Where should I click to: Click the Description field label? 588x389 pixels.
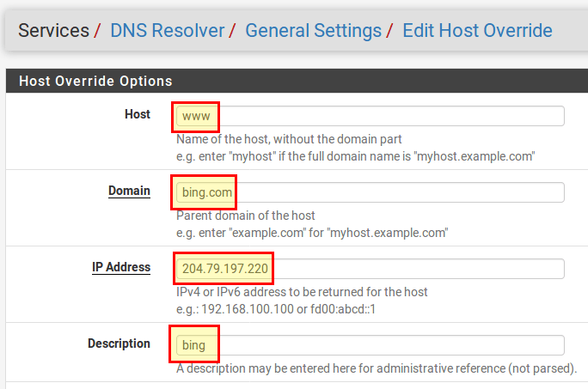pos(119,343)
